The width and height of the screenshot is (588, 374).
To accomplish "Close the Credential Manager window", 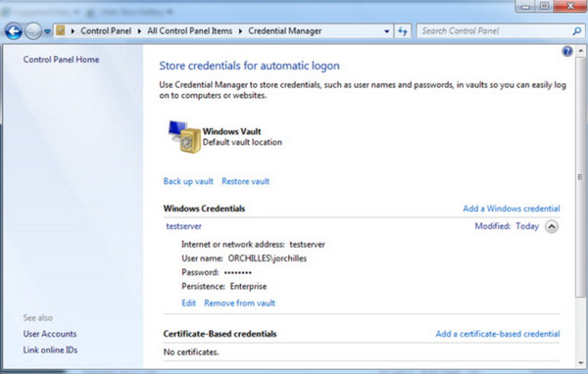I will [x=570, y=6].
